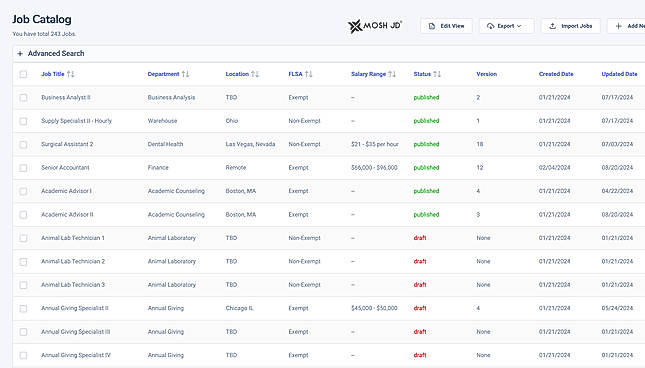Click the Created Date column header

point(556,74)
